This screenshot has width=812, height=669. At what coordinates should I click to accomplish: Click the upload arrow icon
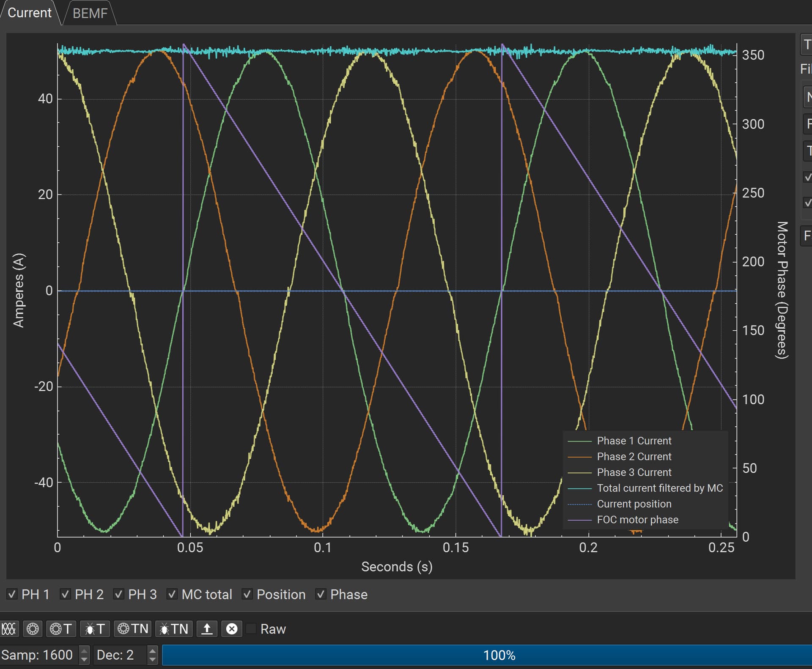207,629
